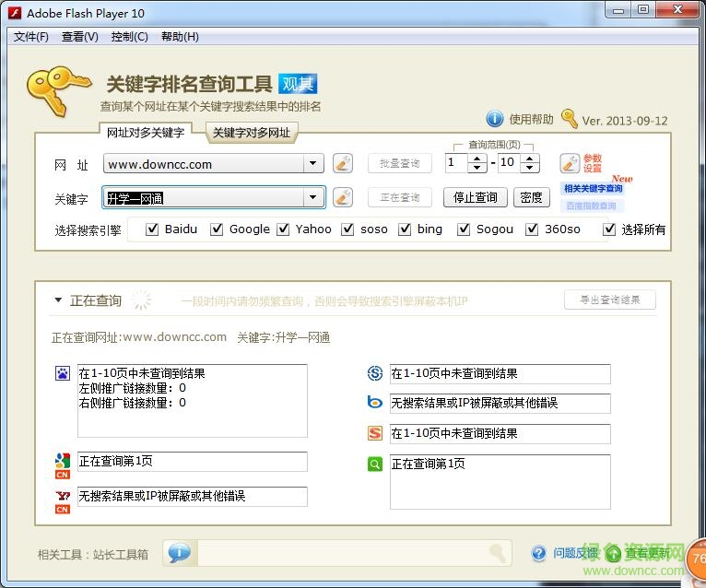Click the Baidu result text box
The height and width of the screenshot is (588, 706).
point(193,401)
